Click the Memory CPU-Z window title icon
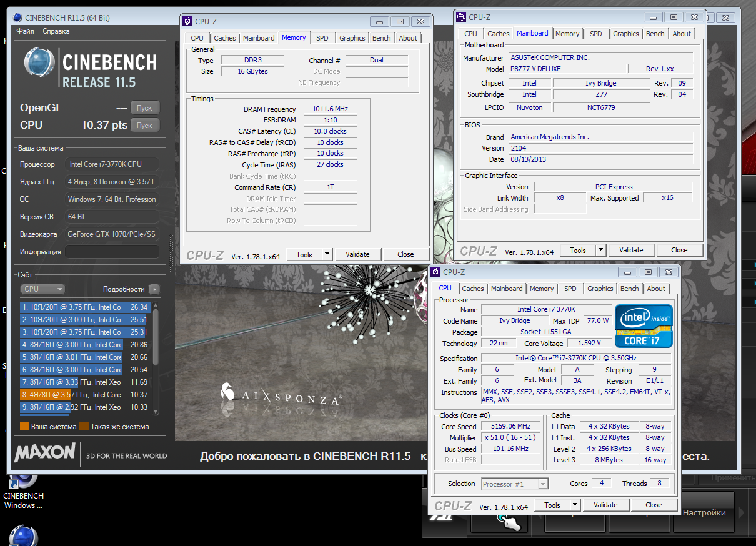The width and height of the screenshot is (756, 546). (187, 21)
